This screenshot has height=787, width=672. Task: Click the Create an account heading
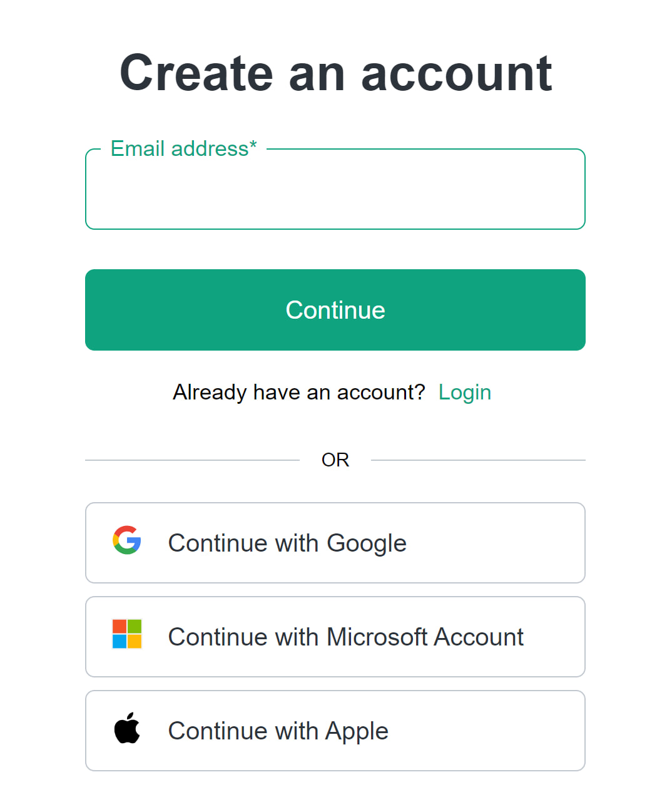(x=336, y=73)
